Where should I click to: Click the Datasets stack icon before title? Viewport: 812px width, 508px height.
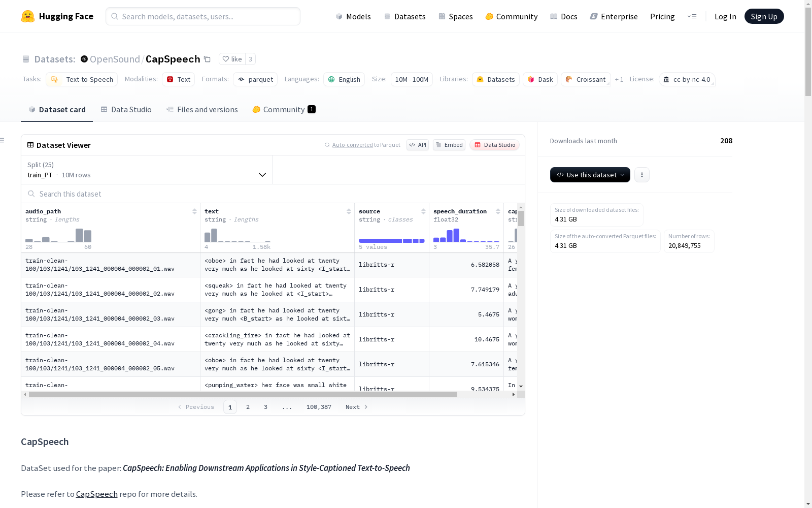(26, 59)
